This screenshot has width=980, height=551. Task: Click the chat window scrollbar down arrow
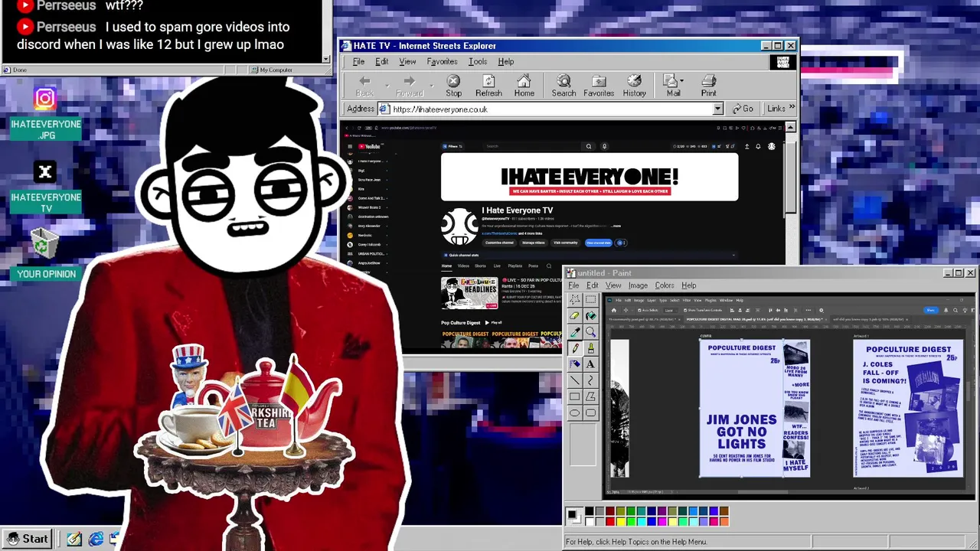point(326,59)
